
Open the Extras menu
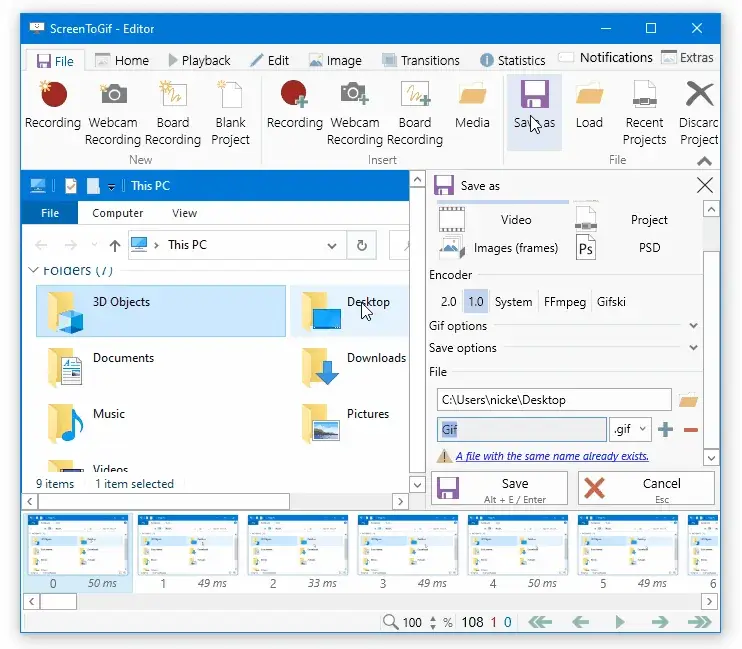[687, 58]
